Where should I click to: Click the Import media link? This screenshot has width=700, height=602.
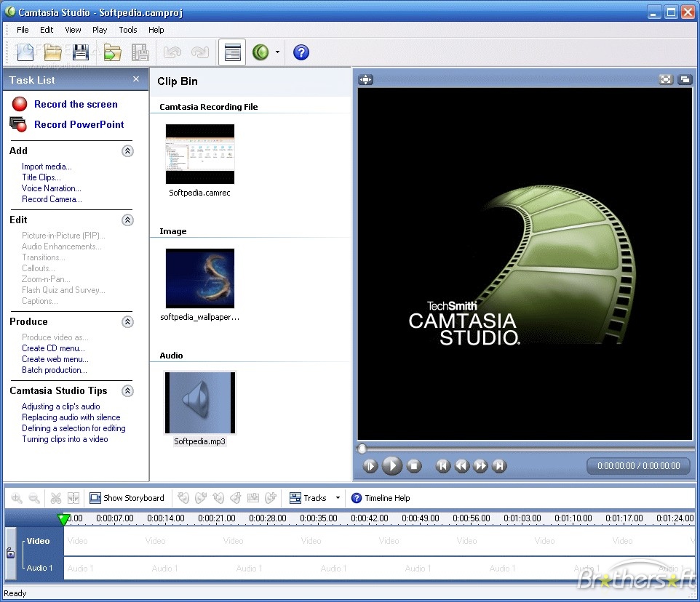pos(47,166)
